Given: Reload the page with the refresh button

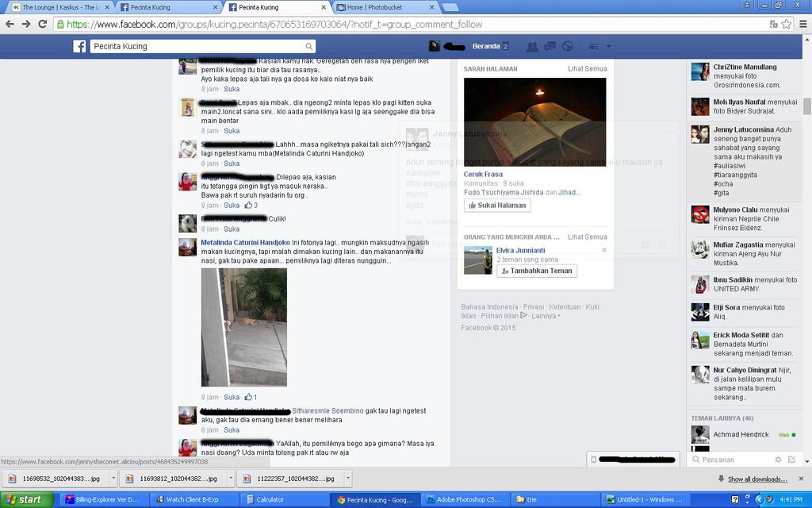Looking at the screenshot, I should (x=43, y=24).
